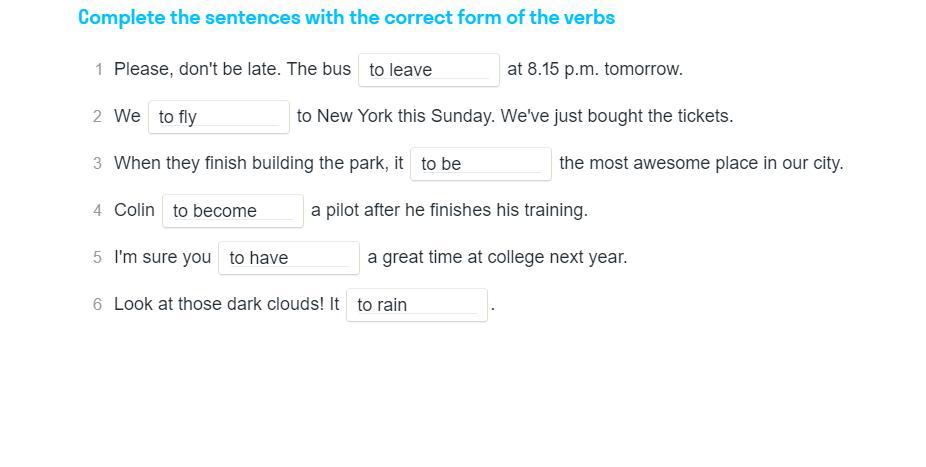Click the 'to leave' answer field
The height and width of the screenshot is (467, 926).
click(x=428, y=70)
